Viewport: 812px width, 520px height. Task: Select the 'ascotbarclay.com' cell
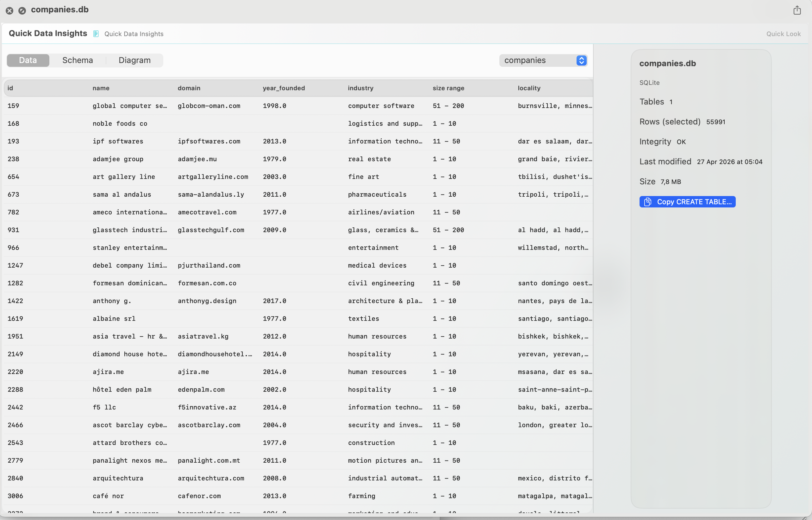point(209,425)
